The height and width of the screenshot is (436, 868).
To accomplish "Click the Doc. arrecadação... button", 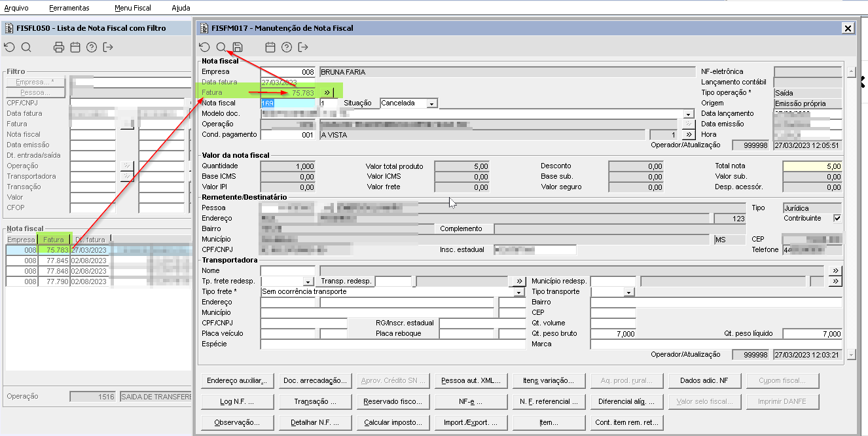I will tap(315, 380).
